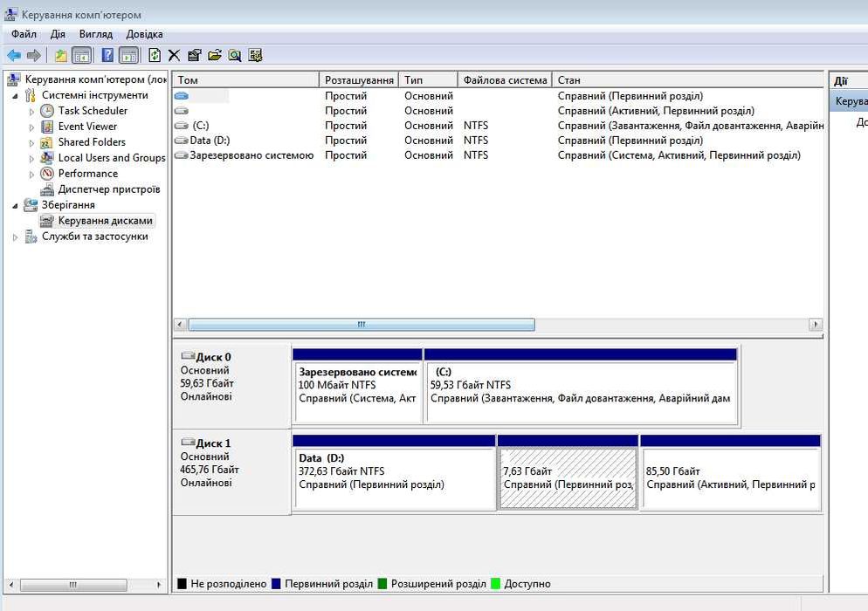Viewport: 868px width, 611px height.
Task: Select the (C:) volume row
Action: click(x=499, y=126)
